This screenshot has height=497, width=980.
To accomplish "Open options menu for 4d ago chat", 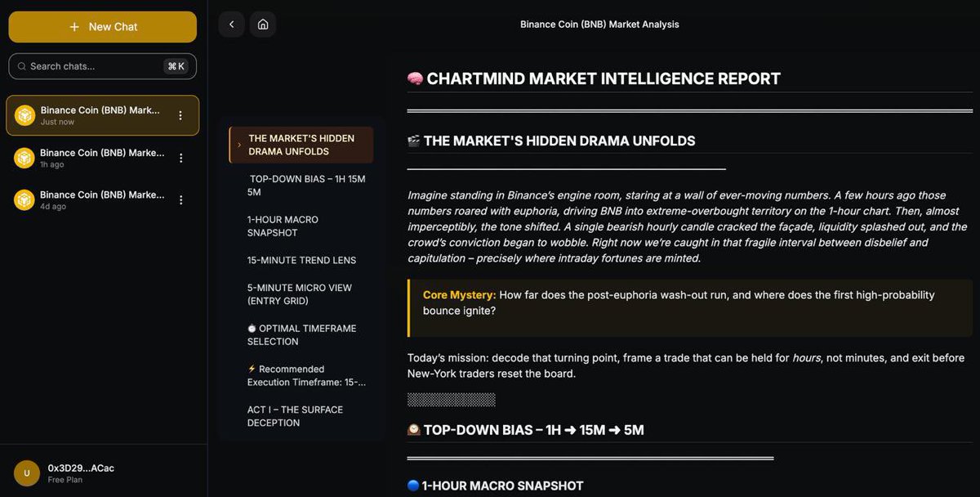I will (x=180, y=199).
